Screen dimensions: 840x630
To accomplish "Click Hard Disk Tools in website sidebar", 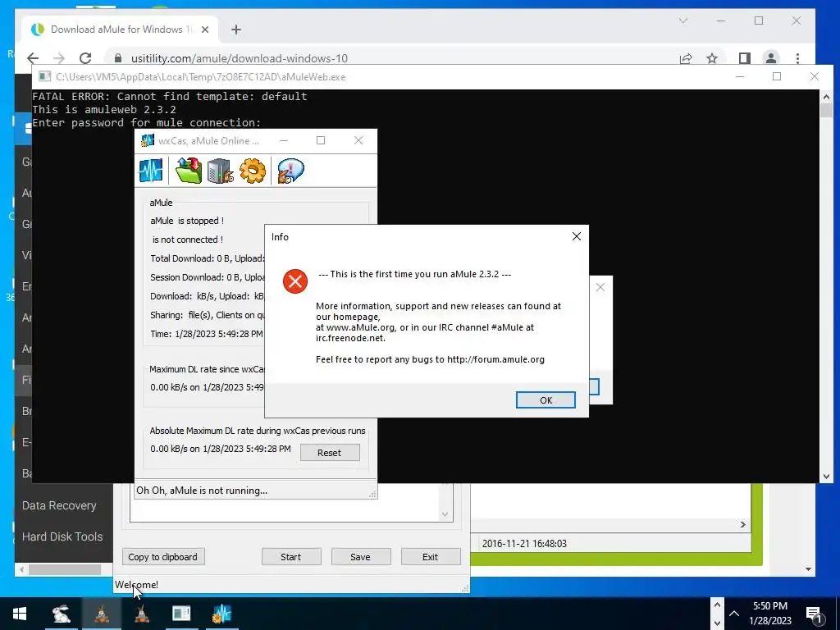I will pyautogui.click(x=62, y=536).
